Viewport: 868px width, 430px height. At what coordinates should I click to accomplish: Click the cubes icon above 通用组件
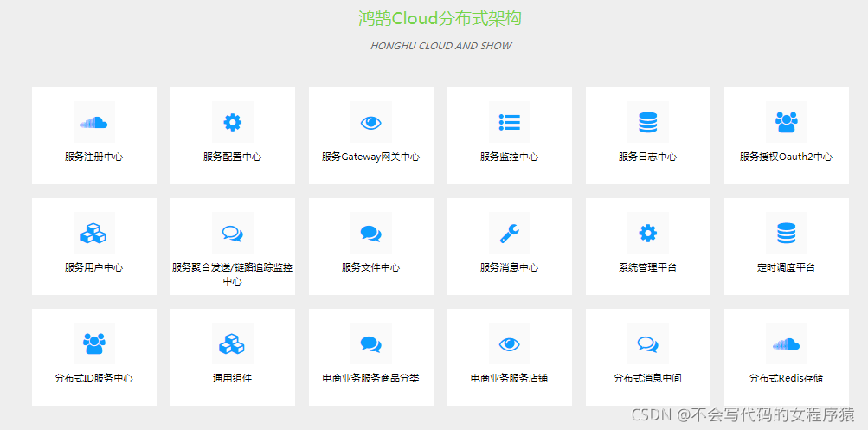[232, 343]
